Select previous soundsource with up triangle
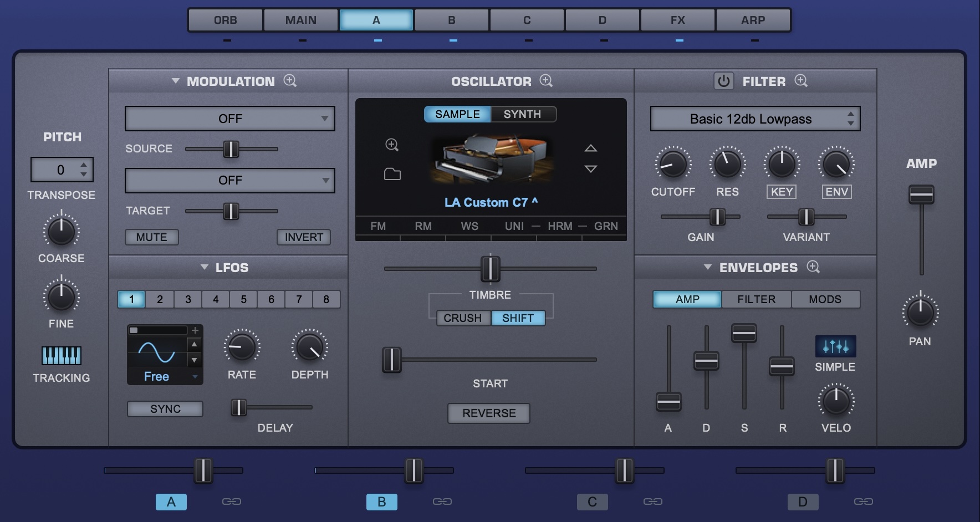980x522 pixels. [x=591, y=148]
